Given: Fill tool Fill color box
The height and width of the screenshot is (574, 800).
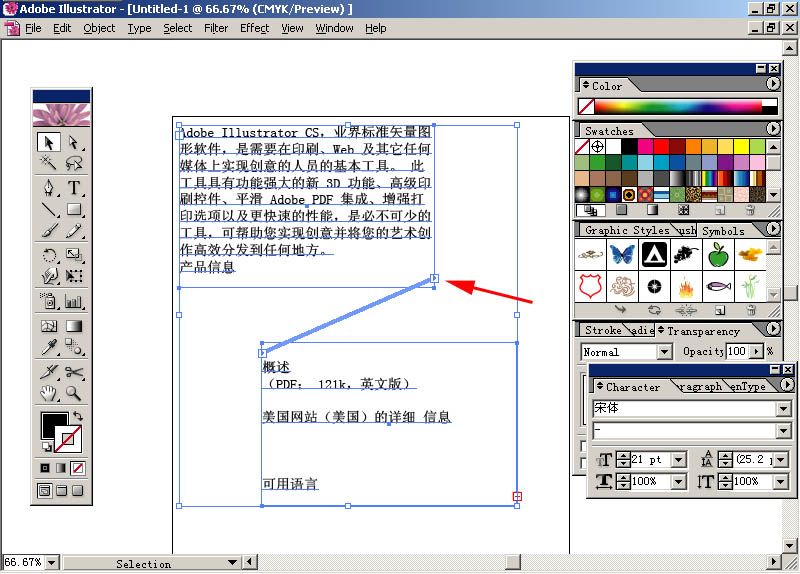Looking at the screenshot, I should [x=54, y=425].
